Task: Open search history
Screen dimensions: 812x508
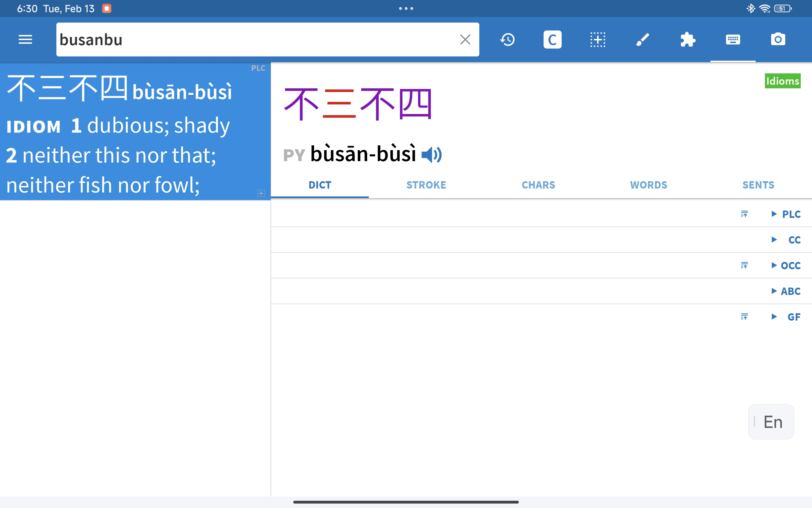Action: pyautogui.click(x=507, y=40)
